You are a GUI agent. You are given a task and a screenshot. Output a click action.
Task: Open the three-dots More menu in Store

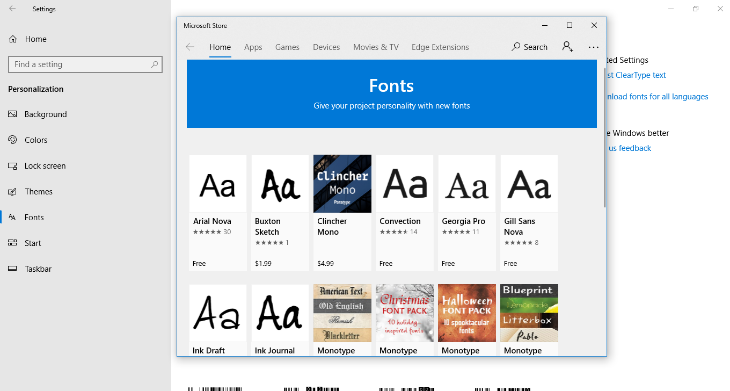click(593, 47)
